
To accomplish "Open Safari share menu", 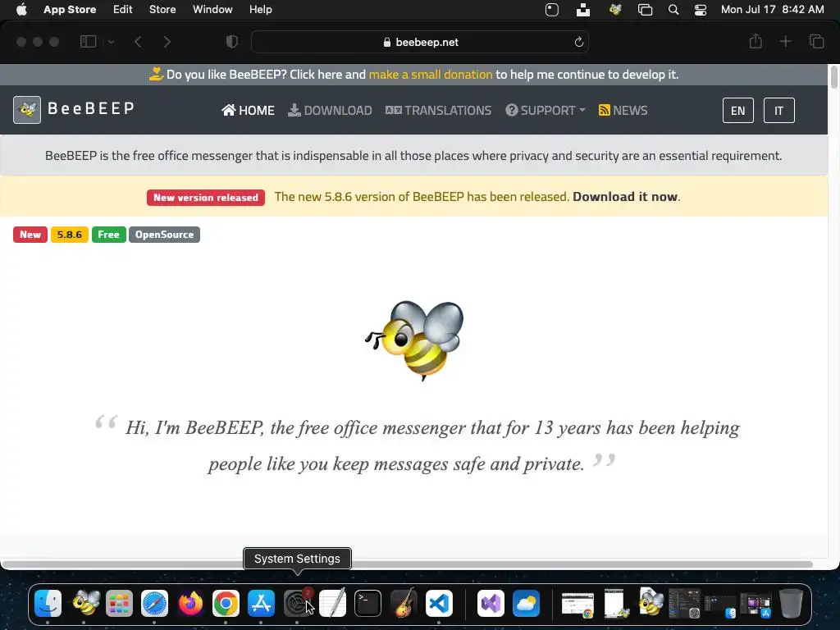I will coord(756,41).
